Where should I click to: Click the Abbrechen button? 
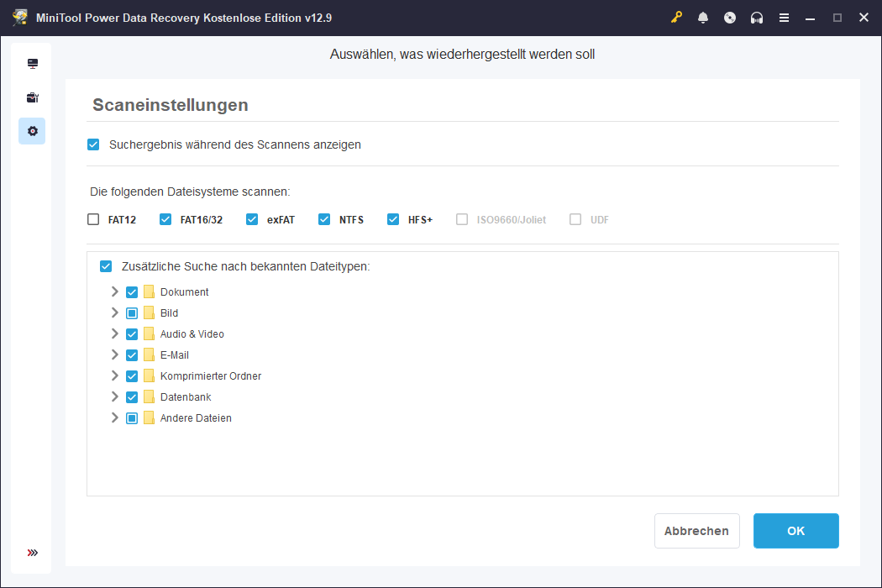coord(697,531)
